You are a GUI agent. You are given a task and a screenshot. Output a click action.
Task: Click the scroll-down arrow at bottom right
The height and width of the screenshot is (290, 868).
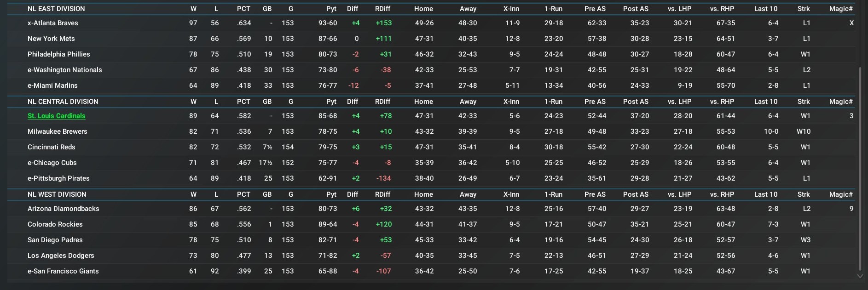[860, 276]
